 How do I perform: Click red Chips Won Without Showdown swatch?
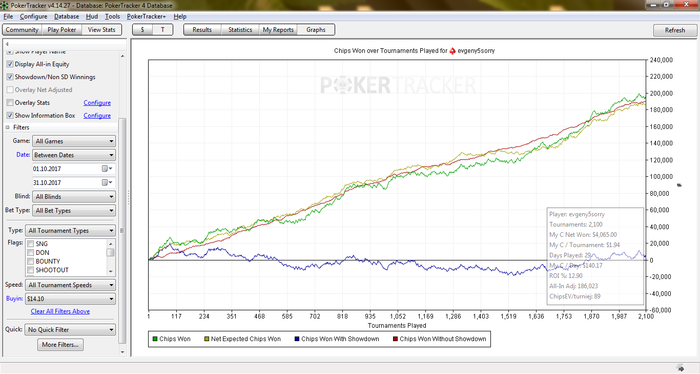(395, 339)
